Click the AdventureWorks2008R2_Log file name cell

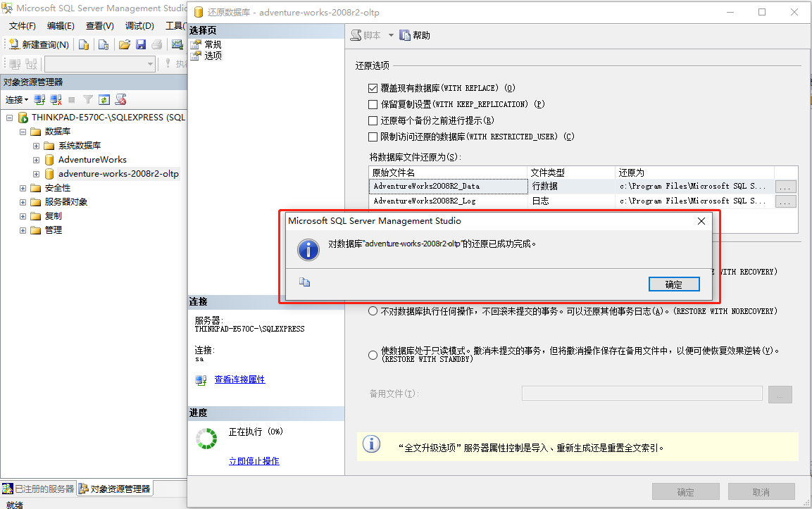point(449,201)
